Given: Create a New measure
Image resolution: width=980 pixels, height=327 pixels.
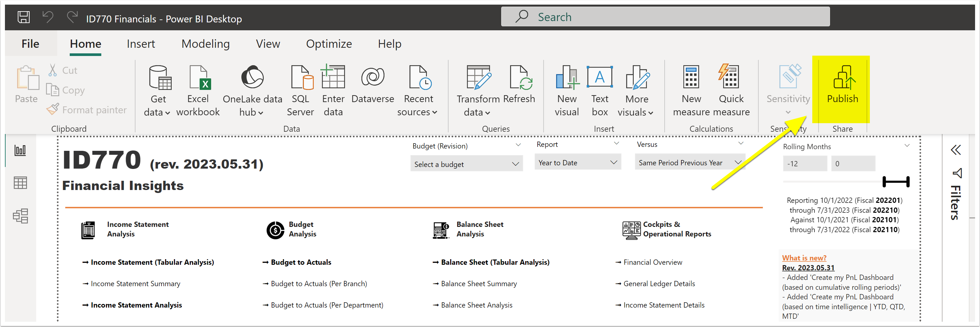Looking at the screenshot, I should pyautogui.click(x=691, y=91).
